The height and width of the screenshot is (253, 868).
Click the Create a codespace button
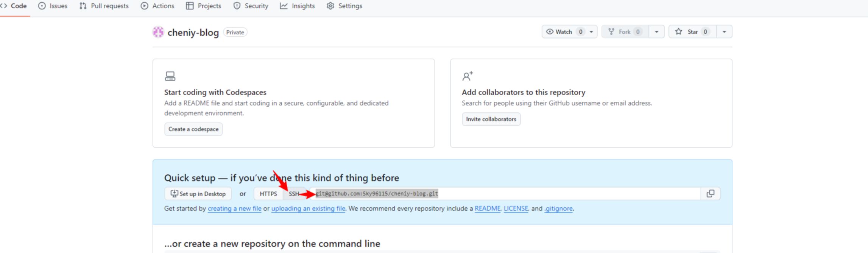click(x=193, y=129)
